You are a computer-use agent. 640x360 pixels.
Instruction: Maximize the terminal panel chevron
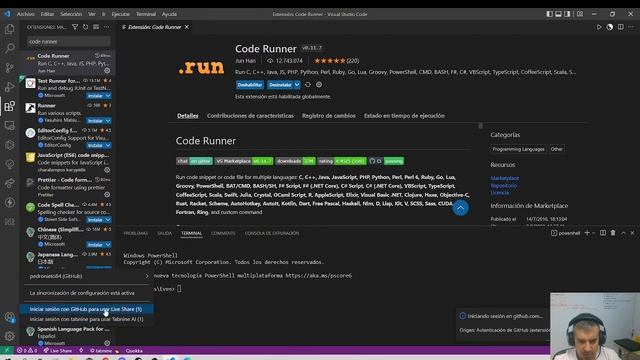[623, 233]
